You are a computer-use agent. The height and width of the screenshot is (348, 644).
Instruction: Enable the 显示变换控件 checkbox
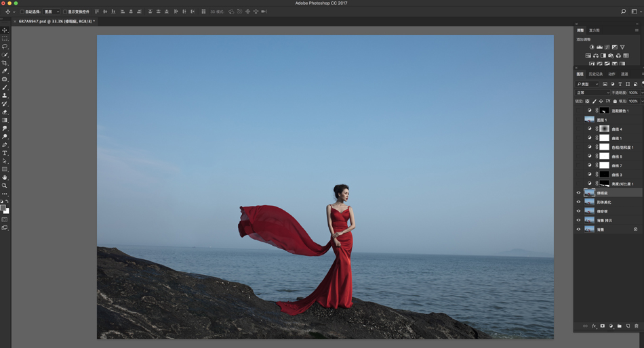pyautogui.click(x=65, y=12)
